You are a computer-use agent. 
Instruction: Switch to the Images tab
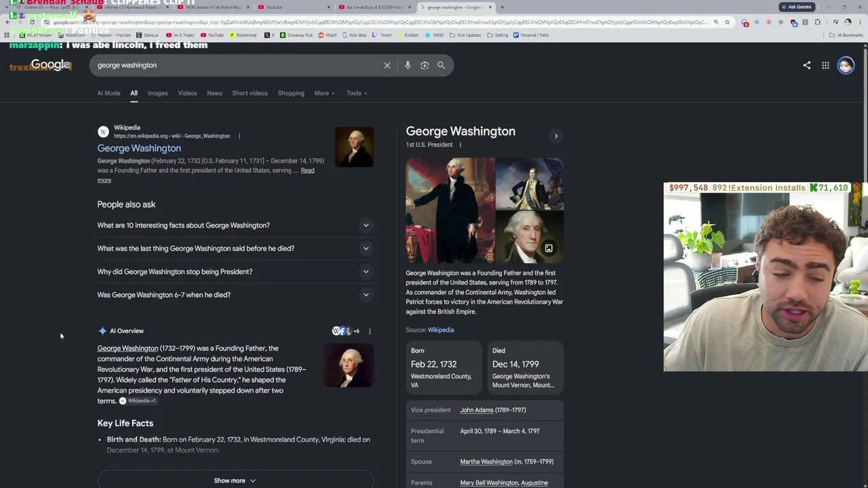click(x=157, y=93)
